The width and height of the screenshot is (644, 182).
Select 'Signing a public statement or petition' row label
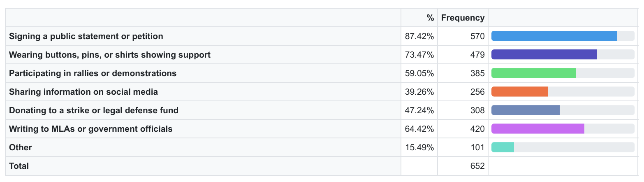(86, 36)
